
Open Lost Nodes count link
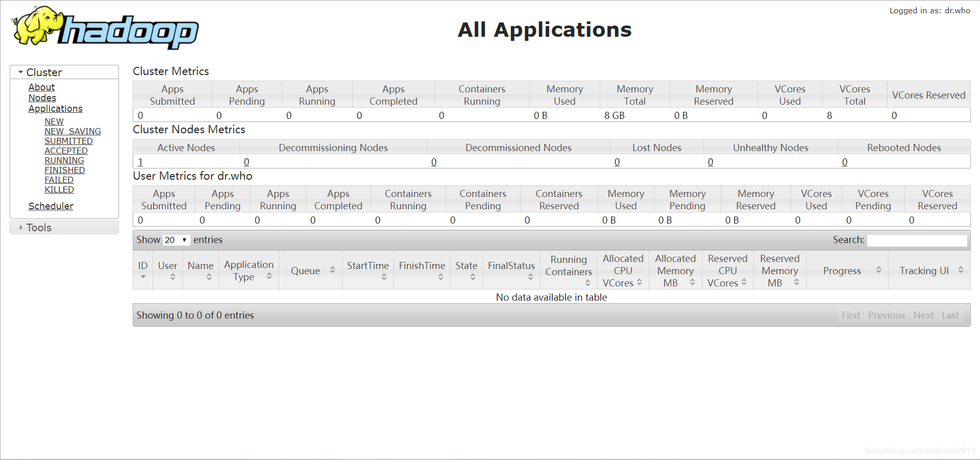(x=617, y=162)
